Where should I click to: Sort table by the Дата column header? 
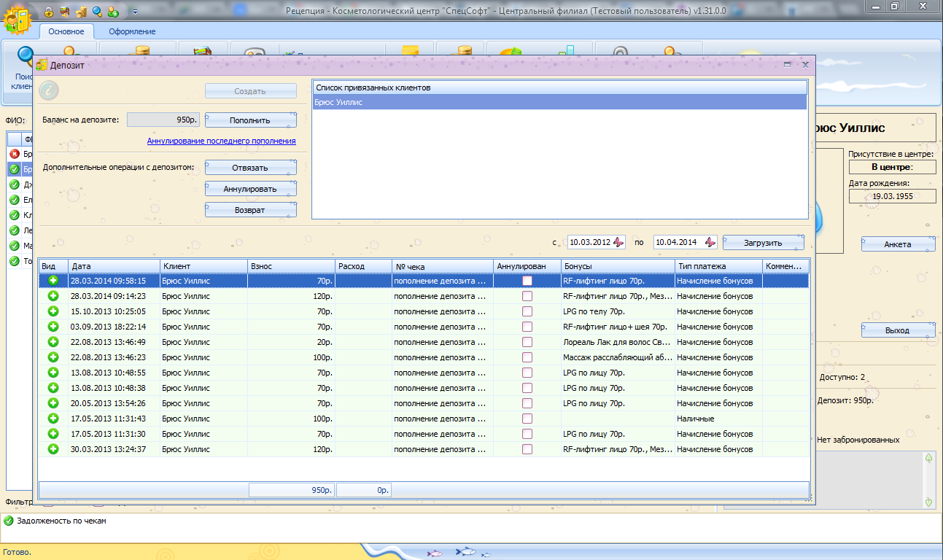[113, 266]
